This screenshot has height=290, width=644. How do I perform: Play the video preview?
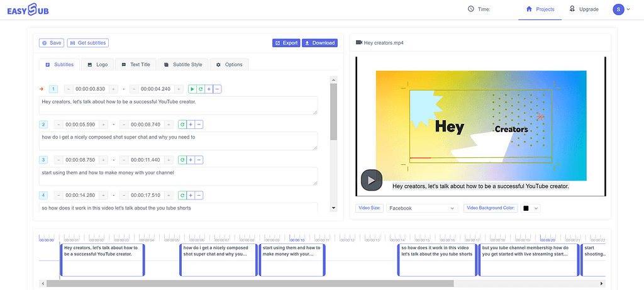pyautogui.click(x=372, y=180)
